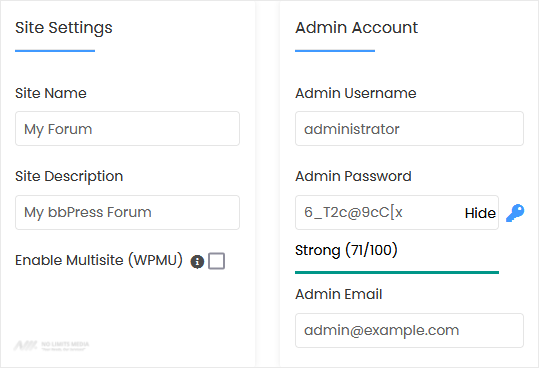
Task: Focus the Admin Email input field
Action: (409, 330)
